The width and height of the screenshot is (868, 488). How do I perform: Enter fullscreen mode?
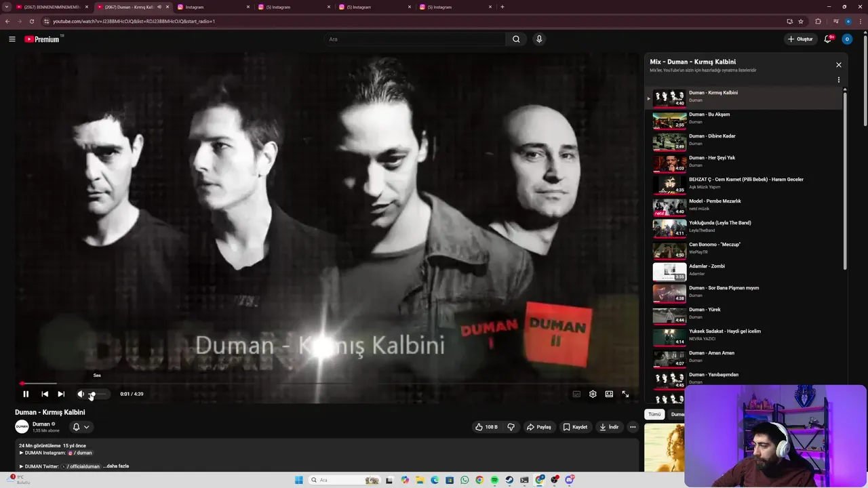625,394
